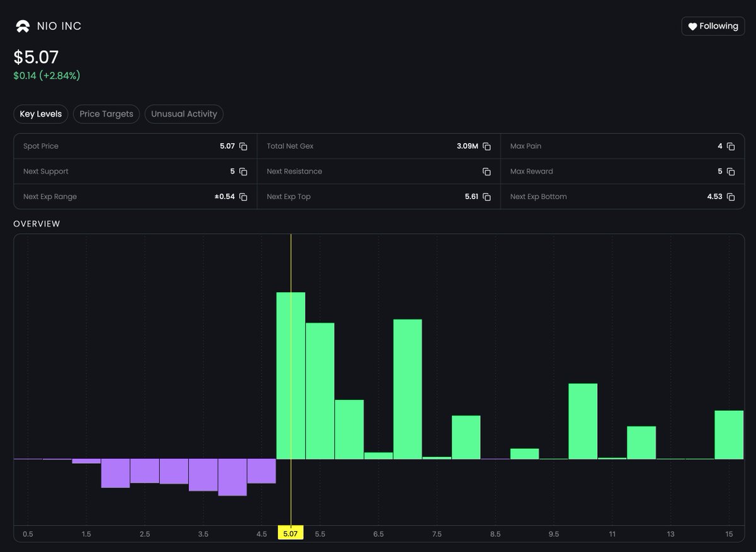The width and height of the screenshot is (756, 552).
Task: Toggle the Following heart button
Action: tap(713, 26)
